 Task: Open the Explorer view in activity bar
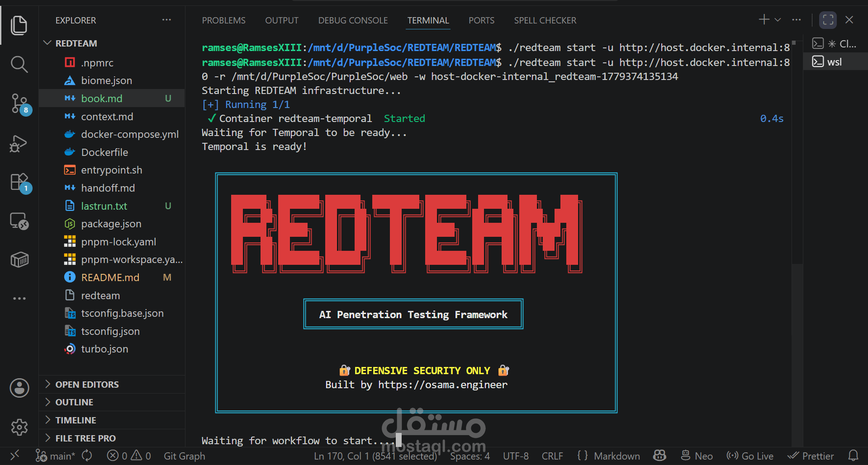tap(19, 25)
